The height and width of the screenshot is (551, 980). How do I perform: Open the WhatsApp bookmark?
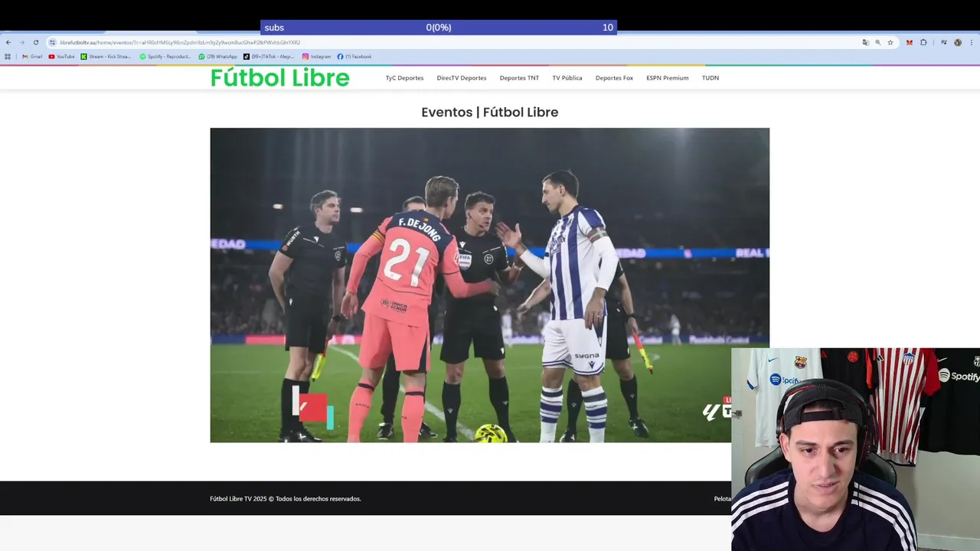click(x=218, y=57)
